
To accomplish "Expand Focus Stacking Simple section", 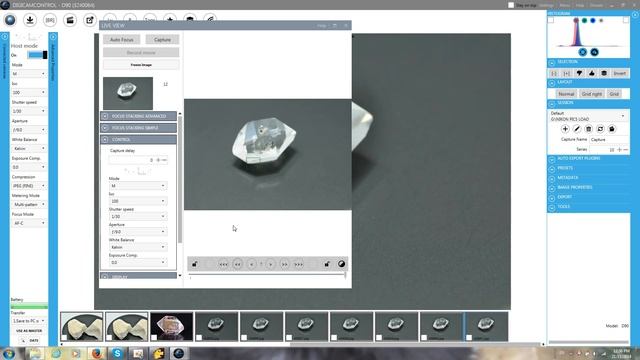I will coord(138,128).
